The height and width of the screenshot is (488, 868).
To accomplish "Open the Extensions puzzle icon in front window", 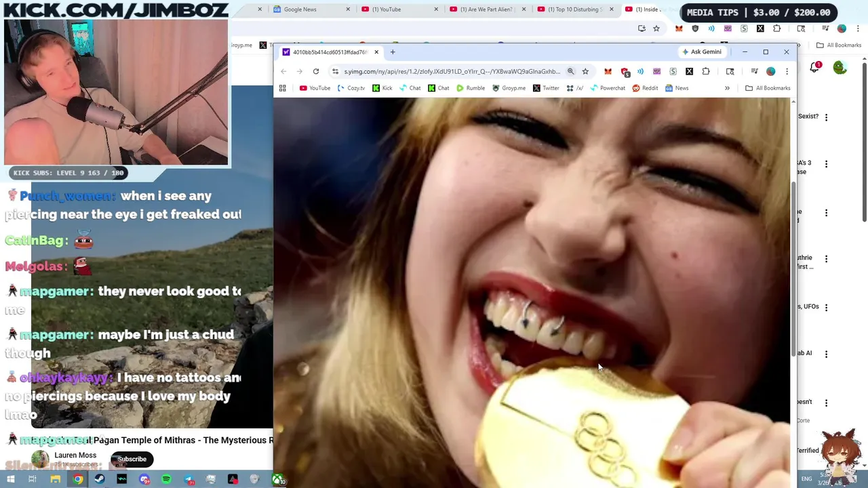I will (706, 71).
